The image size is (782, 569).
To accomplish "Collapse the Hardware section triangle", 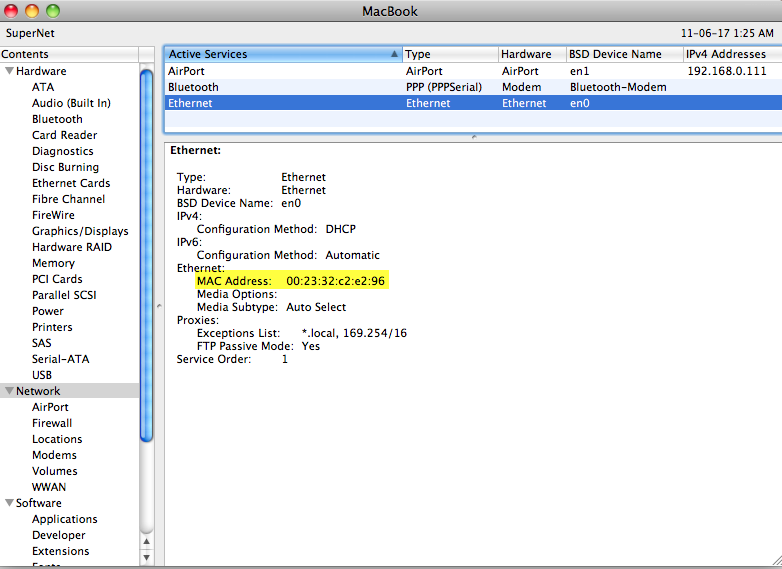I will point(9,71).
